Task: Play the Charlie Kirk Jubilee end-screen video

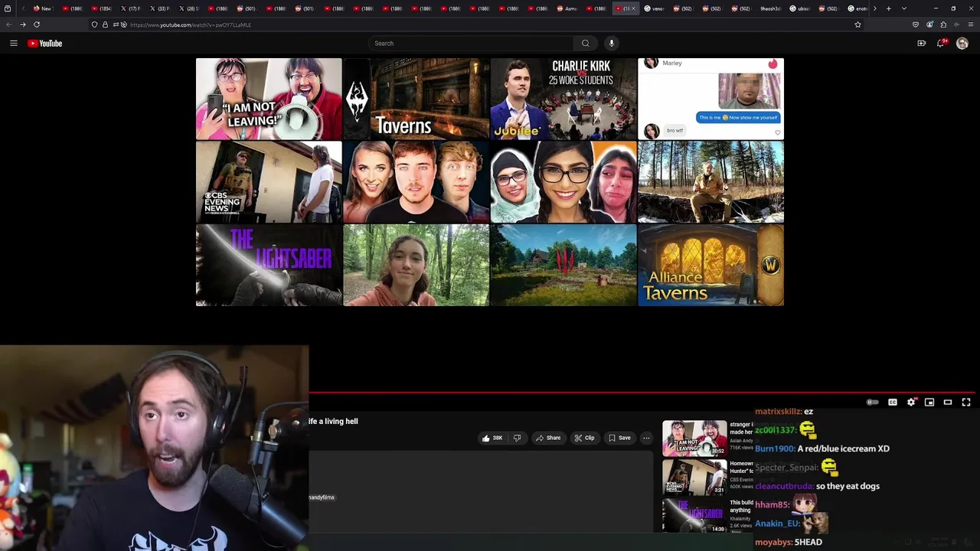Action: (x=563, y=99)
